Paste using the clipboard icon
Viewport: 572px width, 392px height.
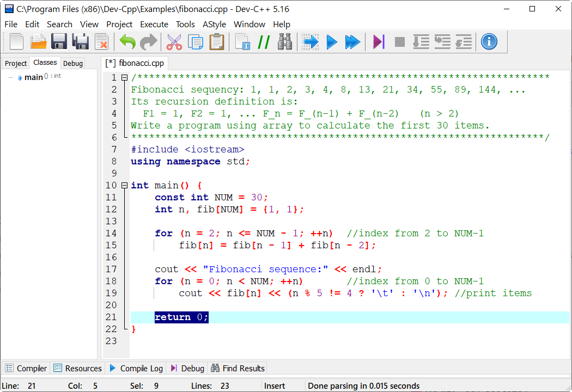tap(217, 41)
